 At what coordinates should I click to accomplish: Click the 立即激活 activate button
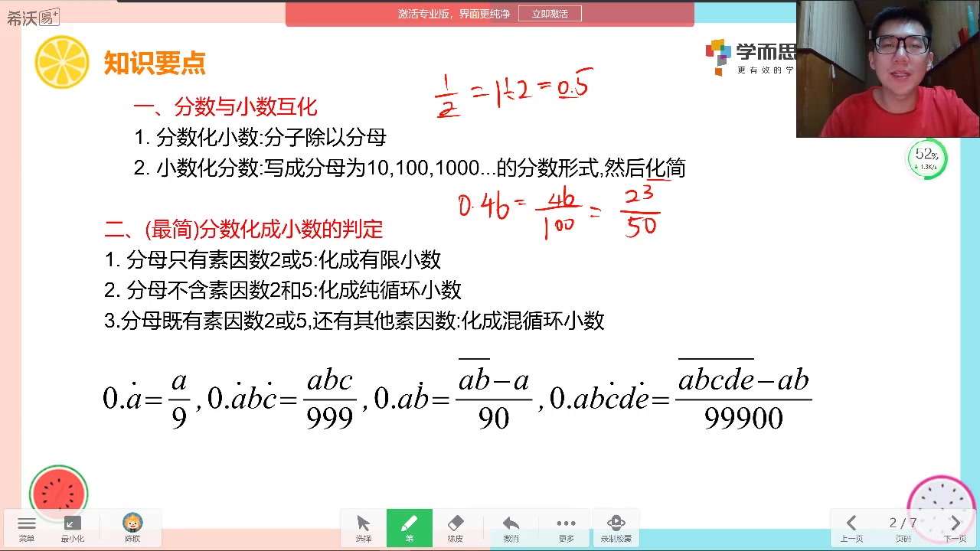click(550, 14)
